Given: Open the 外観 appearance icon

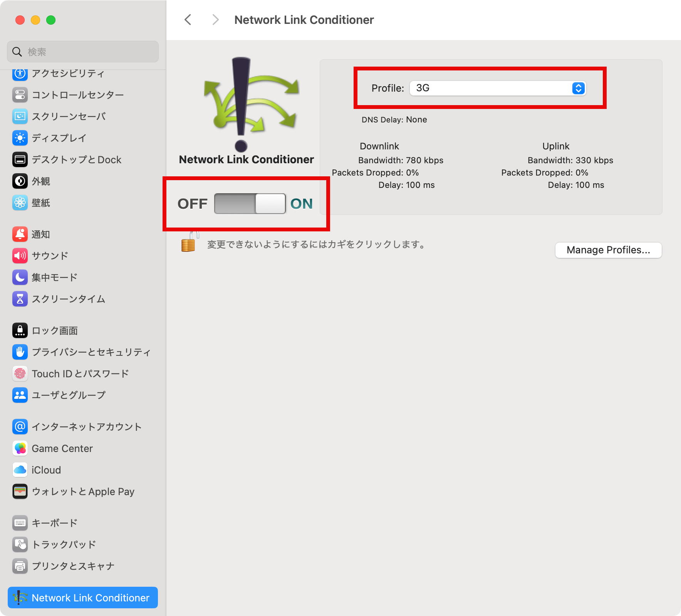Looking at the screenshot, I should tap(20, 181).
